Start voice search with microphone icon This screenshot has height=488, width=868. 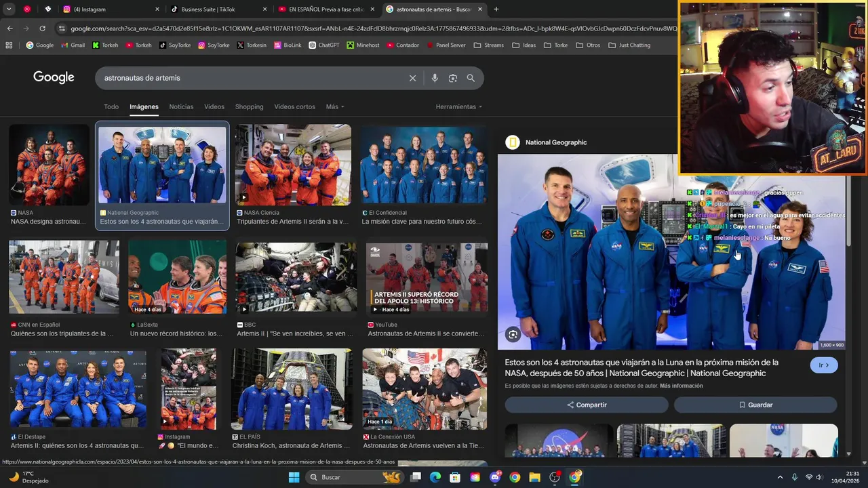click(435, 78)
